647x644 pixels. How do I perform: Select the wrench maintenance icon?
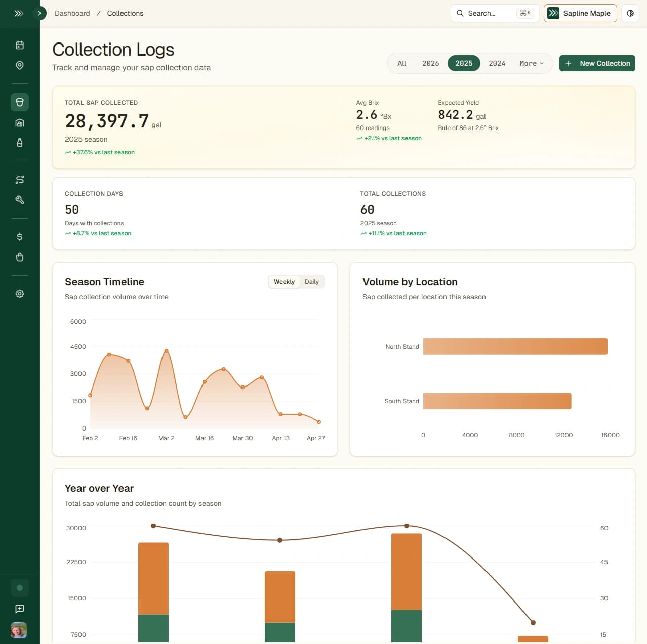tap(19, 200)
